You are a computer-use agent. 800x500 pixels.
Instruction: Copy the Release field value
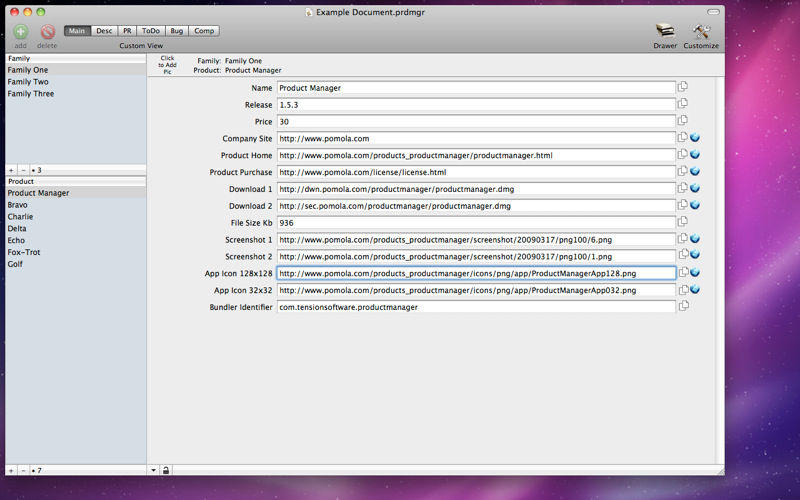pyautogui.click(x=683, y=104)
